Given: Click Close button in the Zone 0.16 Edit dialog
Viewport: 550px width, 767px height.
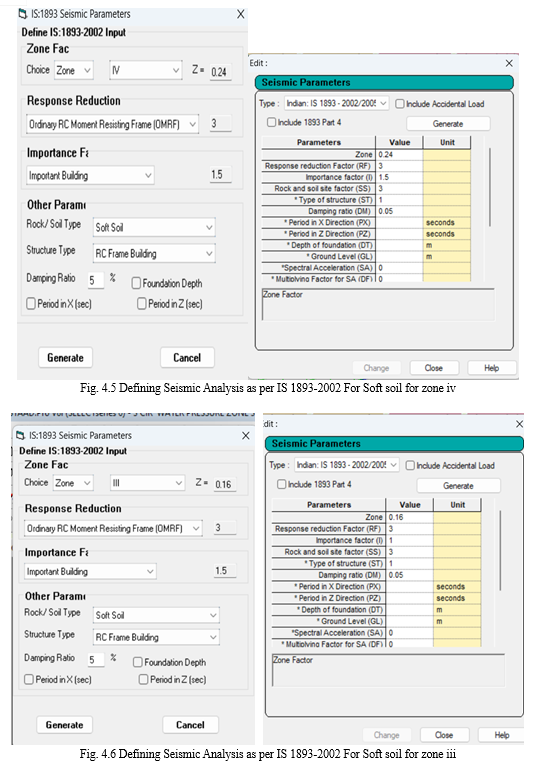Looking at the screenshot, I should tap(444, 735).
